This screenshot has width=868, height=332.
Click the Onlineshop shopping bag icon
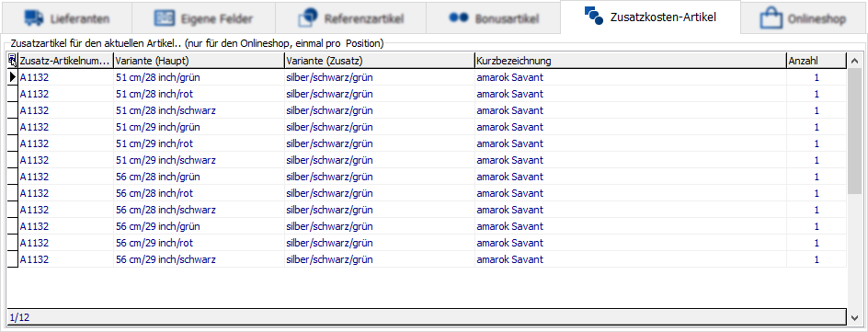point(771,17)
